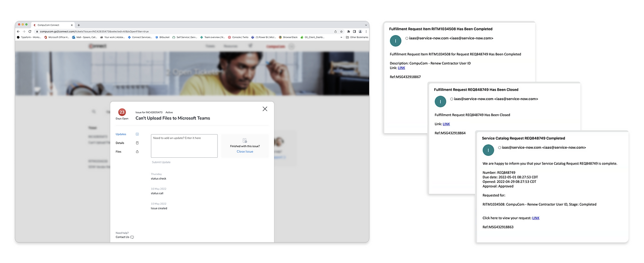Open the Microsoft Office bookmark
644x263 pixels.
tap(57, 37)
